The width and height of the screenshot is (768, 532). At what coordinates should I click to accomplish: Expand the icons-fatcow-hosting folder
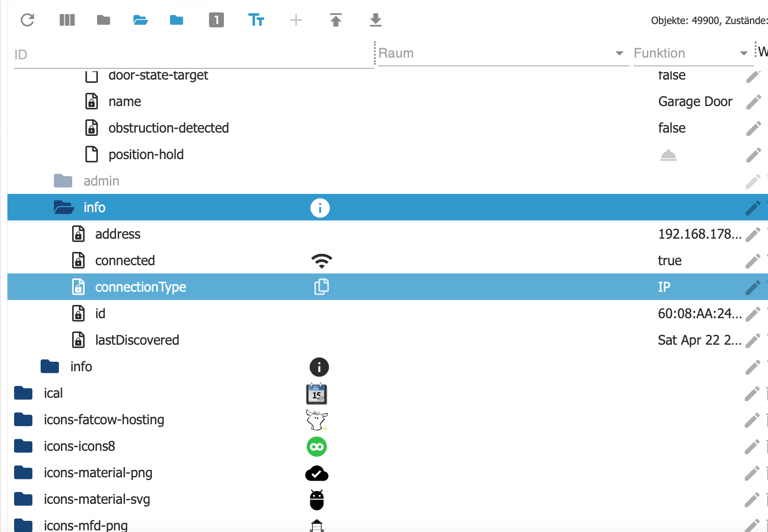(23, 419)
